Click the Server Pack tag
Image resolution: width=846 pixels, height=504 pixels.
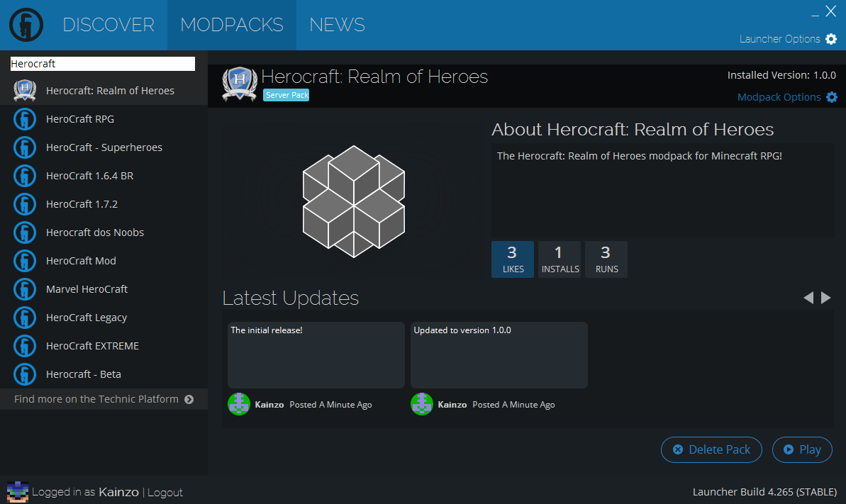pyautogui.click(x=286, y=95)
